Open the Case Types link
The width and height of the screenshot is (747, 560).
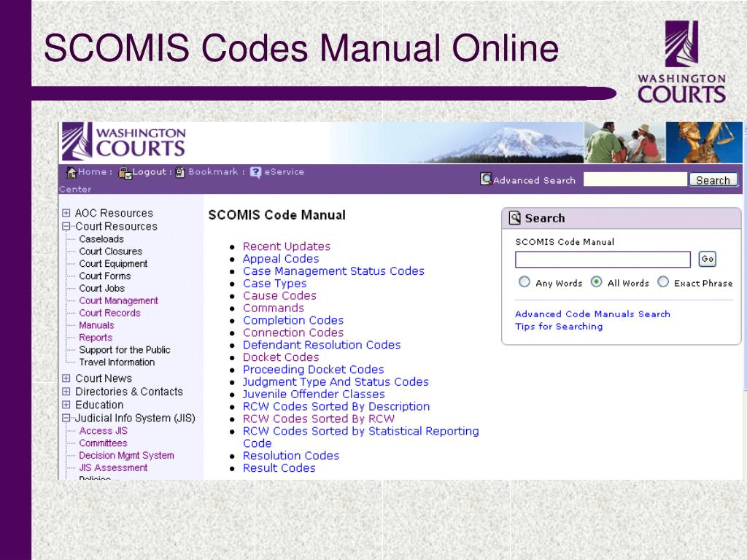[x=275, y=284]
